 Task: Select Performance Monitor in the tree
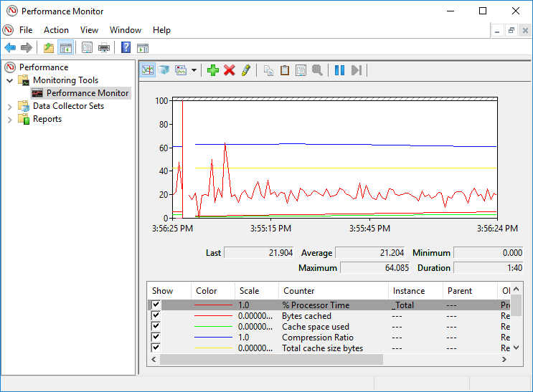(88, 93)
